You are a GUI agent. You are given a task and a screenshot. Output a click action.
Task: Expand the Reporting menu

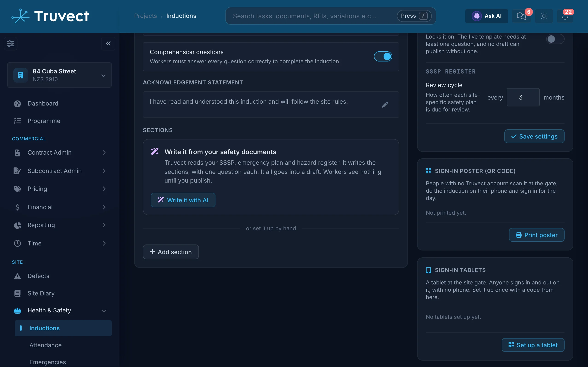(x=59, y=225)
